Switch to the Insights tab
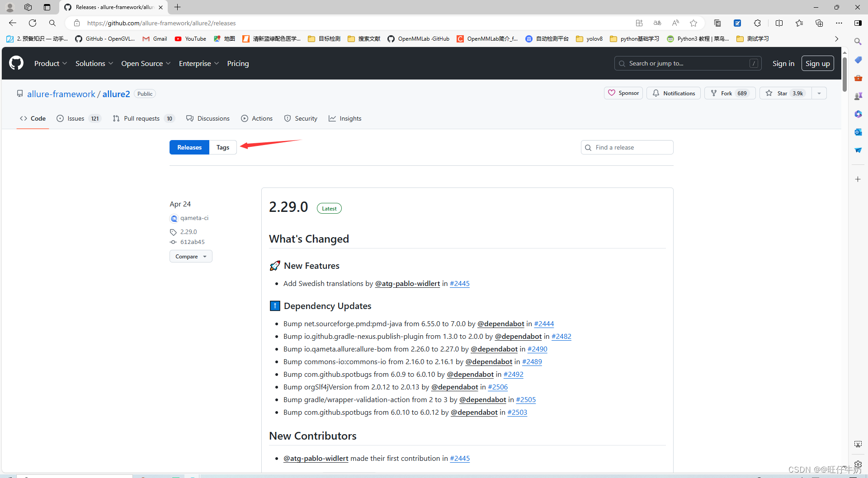This screenshot has width=868, height=478. click(x=345, y=118)
